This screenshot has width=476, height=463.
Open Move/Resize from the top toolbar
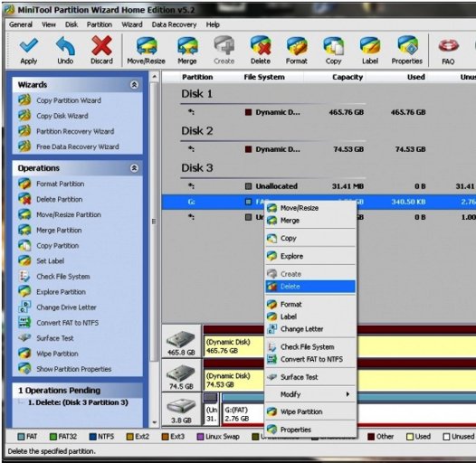click(146, 51)
